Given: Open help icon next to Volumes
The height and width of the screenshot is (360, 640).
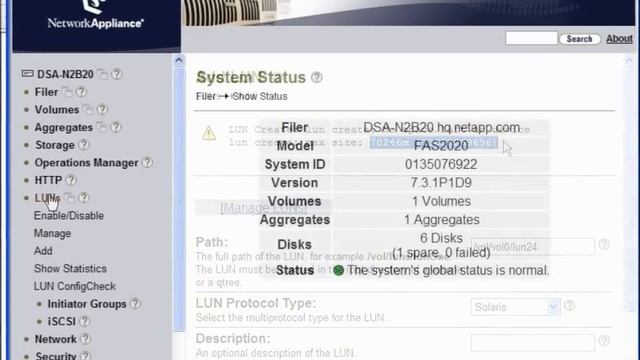Looking at the screenshot, I should pos(102,109).
